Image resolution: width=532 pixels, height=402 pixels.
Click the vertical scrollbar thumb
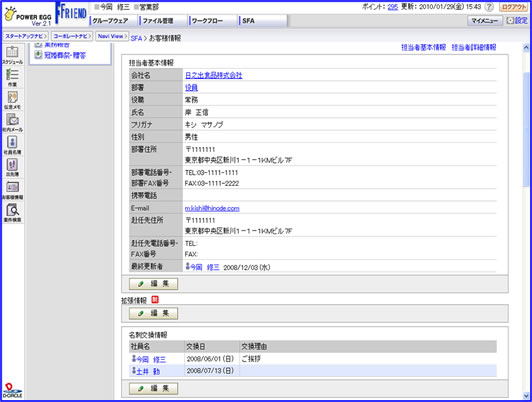tap(526, 129)
